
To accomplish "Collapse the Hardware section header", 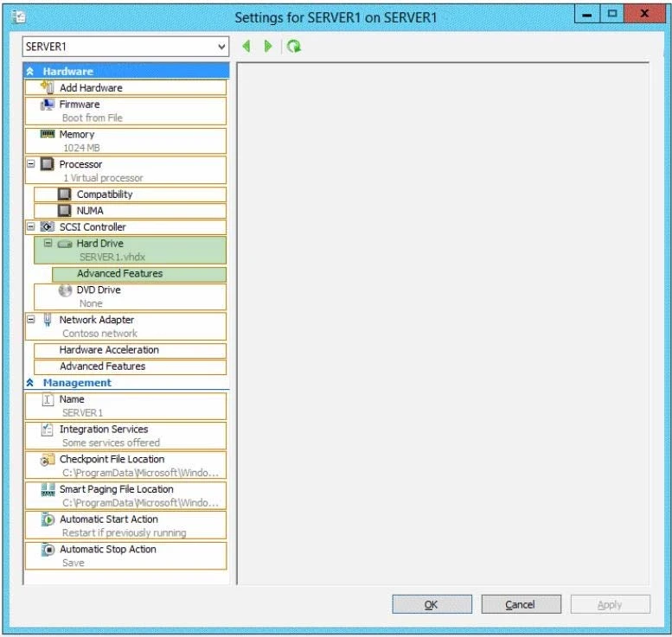I will coord(31,72).
